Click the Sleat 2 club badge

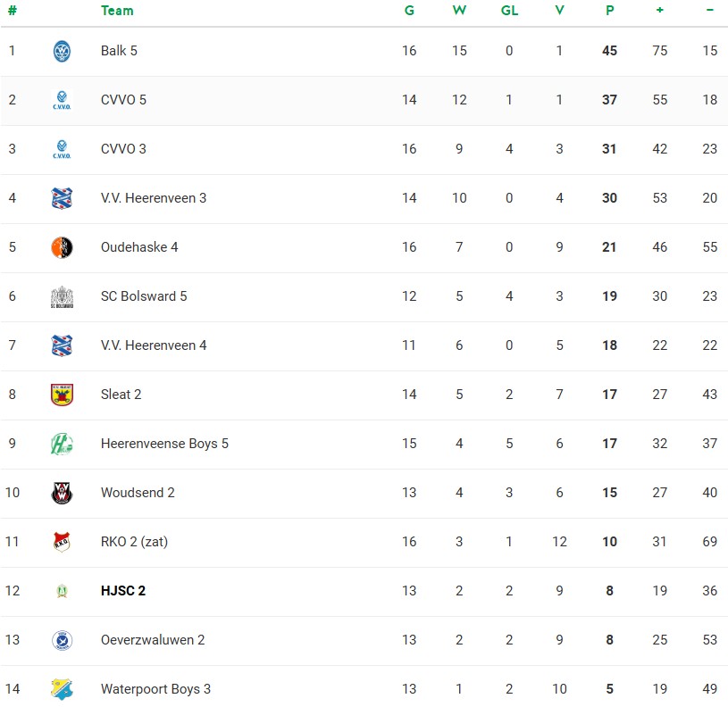coord(62,395)
